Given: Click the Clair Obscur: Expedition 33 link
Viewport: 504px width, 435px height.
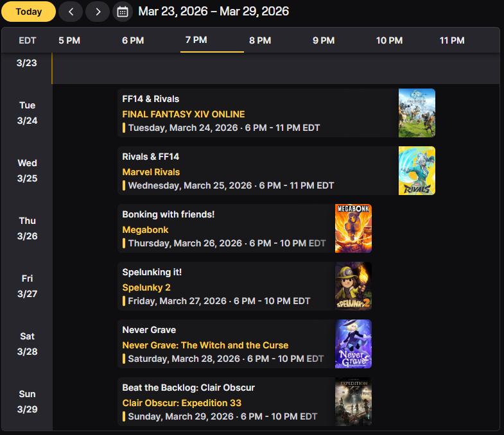Looking at the screenshot, I should tap(182, 403).
